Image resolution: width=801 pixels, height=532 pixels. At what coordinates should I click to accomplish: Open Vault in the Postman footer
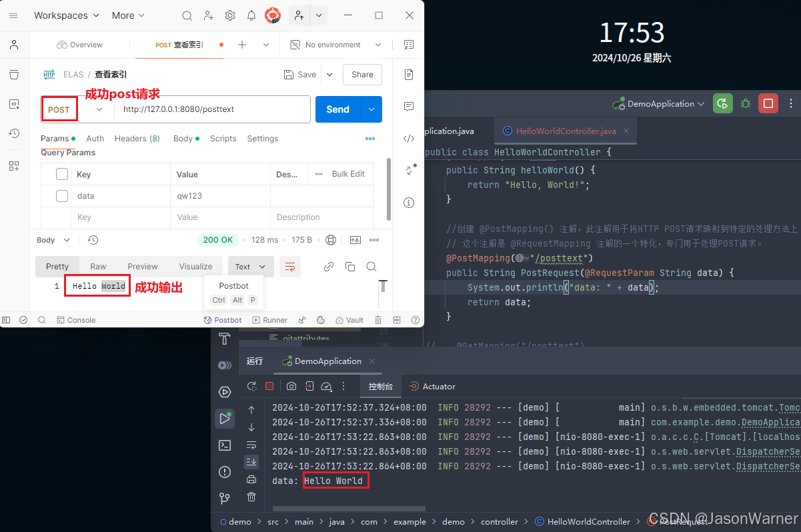click(349, 320)
